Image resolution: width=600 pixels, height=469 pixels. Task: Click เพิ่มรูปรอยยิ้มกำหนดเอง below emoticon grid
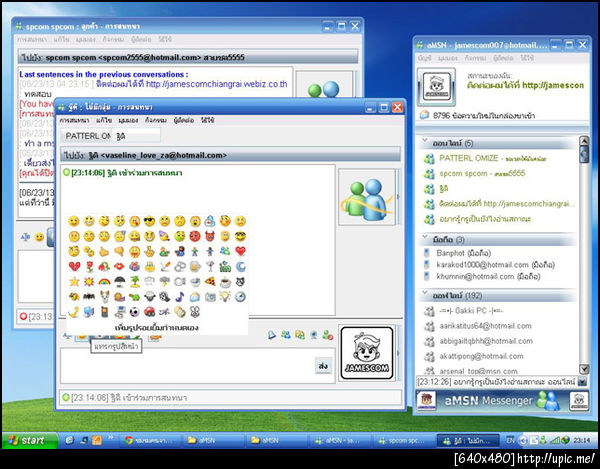[157, 327]
